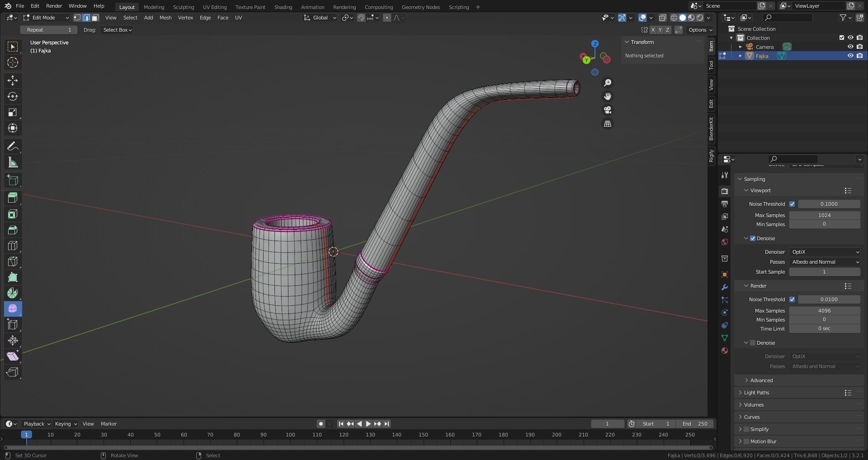Hide Fajka object in viewport
Image resolution: width=868 pixels, height=460 pixels.
tap(850, 56)
